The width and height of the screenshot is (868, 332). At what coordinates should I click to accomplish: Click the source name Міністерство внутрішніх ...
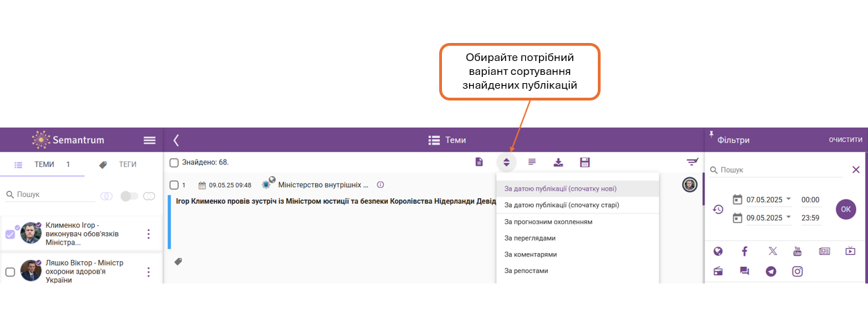[324, 185]
